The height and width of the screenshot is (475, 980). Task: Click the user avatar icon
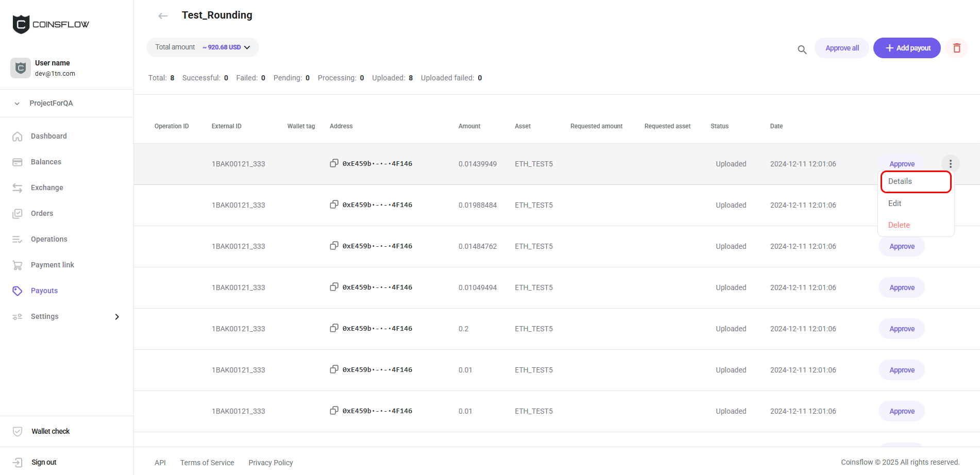pyautogui.click(x=21, y=68)
